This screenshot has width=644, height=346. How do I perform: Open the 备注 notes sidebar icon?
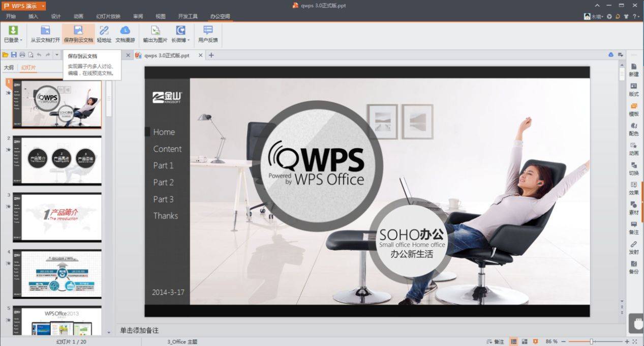tap(634, 228)
